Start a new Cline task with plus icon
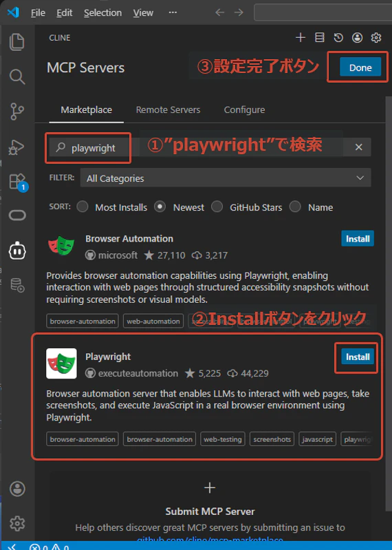392x550 pixels. 301,38
